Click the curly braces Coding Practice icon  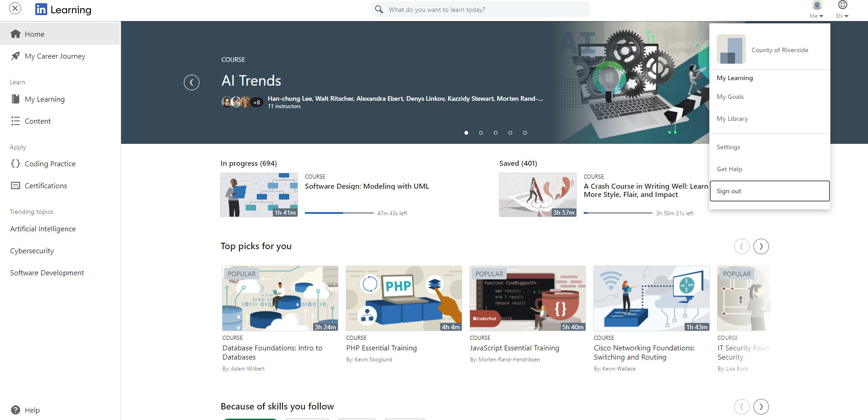point(16,164)
